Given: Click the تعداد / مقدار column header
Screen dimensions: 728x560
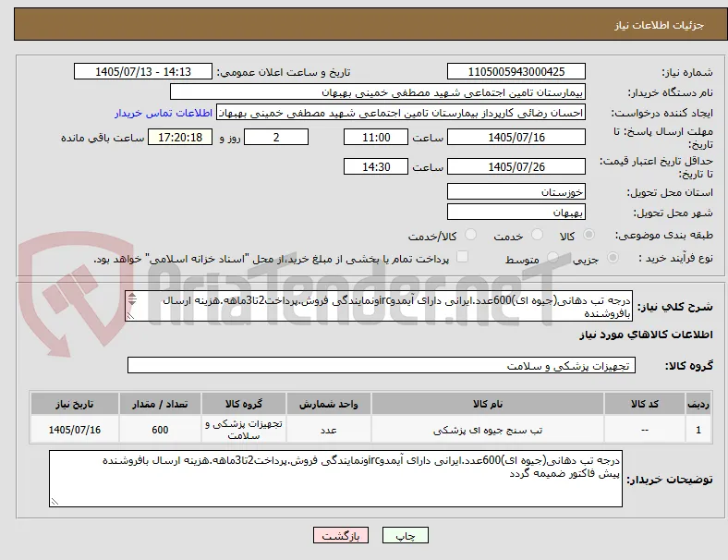Looking at the screenshot, I should click(160, 404).
